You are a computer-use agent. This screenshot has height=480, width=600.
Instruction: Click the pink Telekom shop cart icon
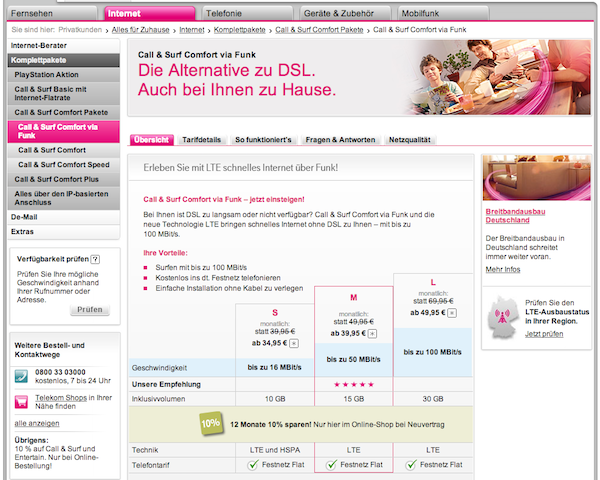(x=21, y=402)
